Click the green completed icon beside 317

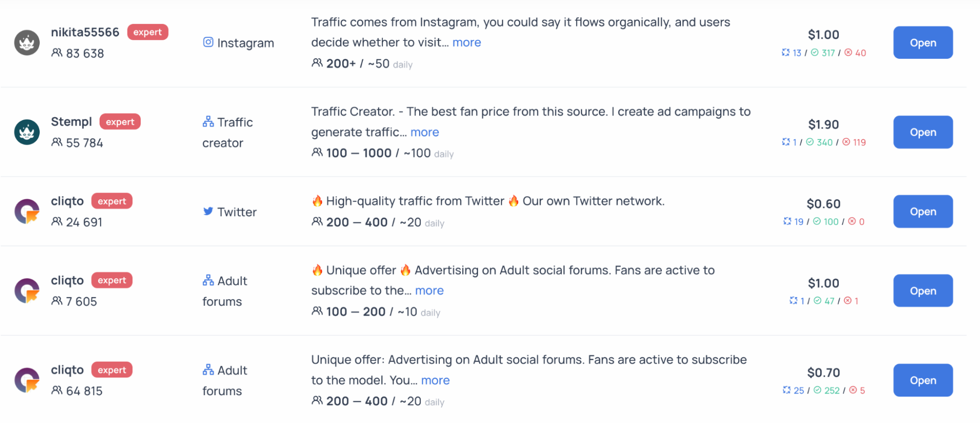815,52
